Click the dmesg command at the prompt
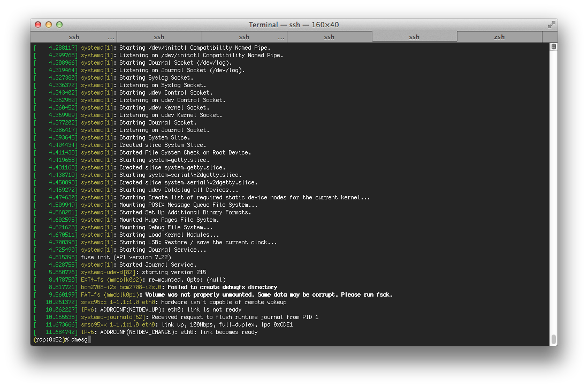Image resolution: width=588 pixels, height=388 pixels. (x=80, y=339)
